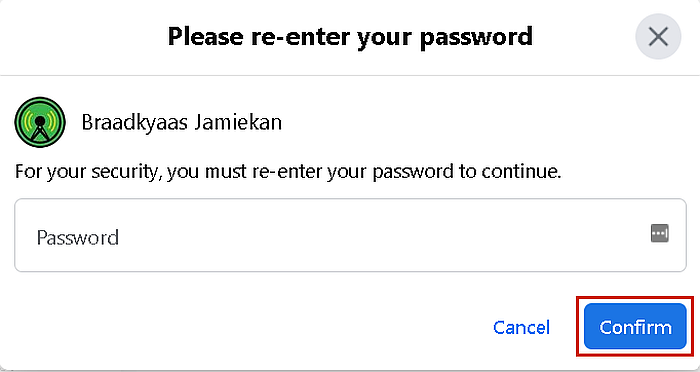Click the radio antenna logo beside the username
This screenshot has height=372, width=700.
[40, 122]
